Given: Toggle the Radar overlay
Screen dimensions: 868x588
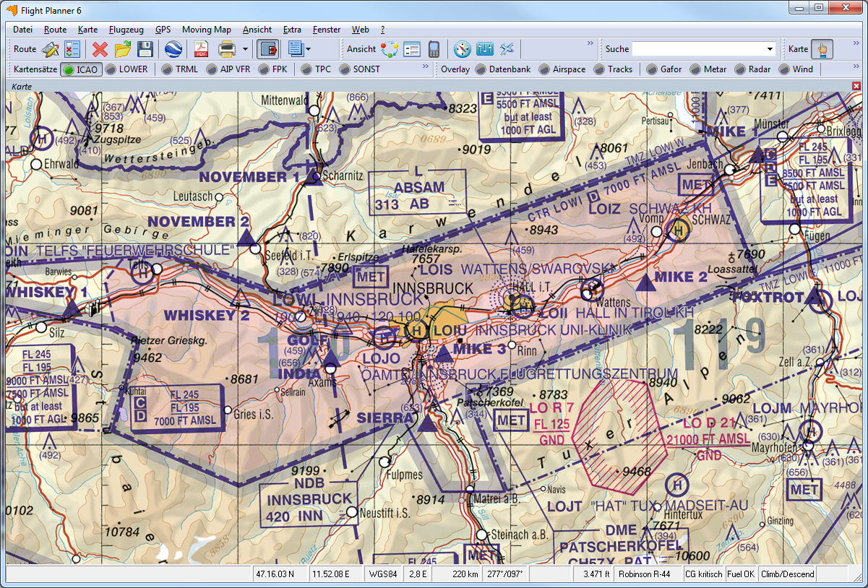Looking at the screenshot, I should (753, 69).
